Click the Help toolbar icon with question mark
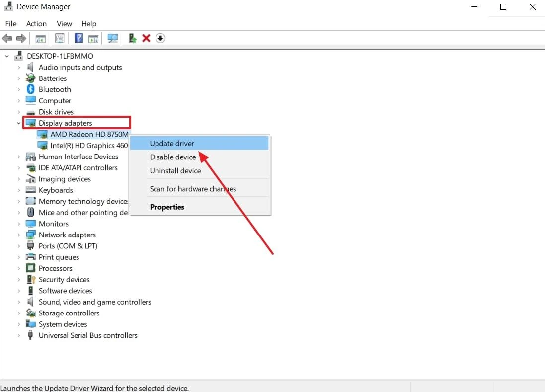 click(x=78, y=38)
